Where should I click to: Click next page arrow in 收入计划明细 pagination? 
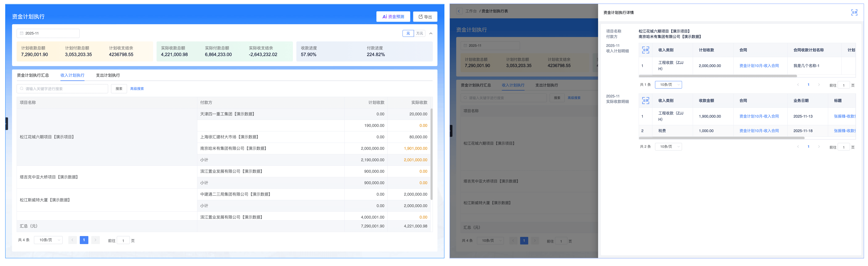819,85
